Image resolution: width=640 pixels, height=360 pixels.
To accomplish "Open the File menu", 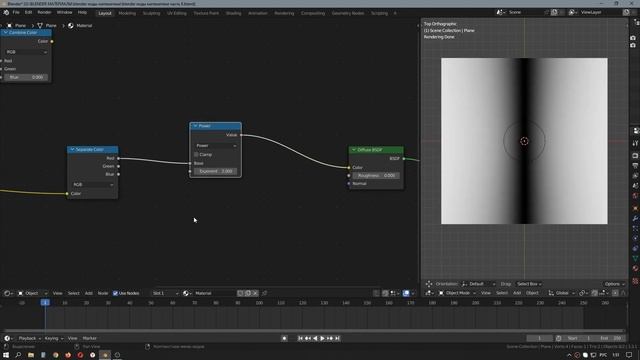I will click(16, 13).
